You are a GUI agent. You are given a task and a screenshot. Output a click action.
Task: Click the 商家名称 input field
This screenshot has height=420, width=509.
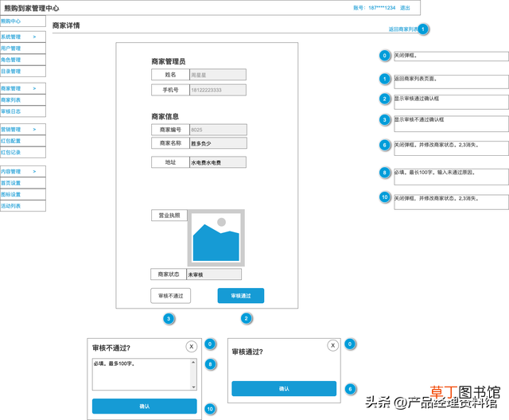pyautogui.click(x=218, y=143)
